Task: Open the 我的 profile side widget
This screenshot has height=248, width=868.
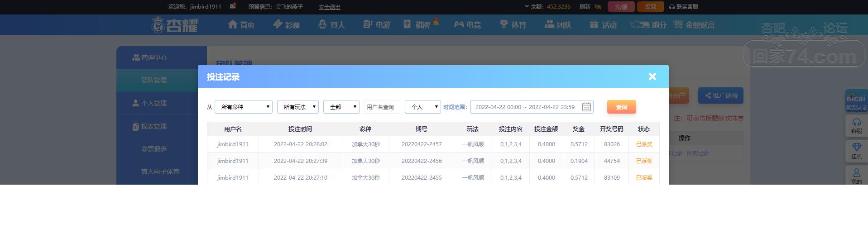Action: (856, 176)
